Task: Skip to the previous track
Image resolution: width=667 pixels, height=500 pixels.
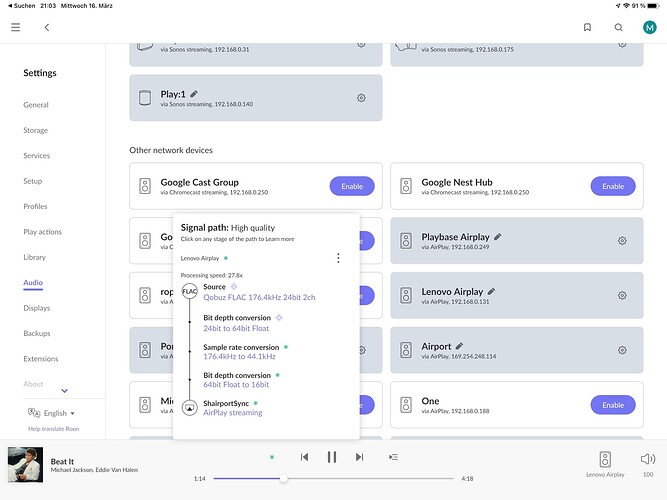Action: coord(304,457)
